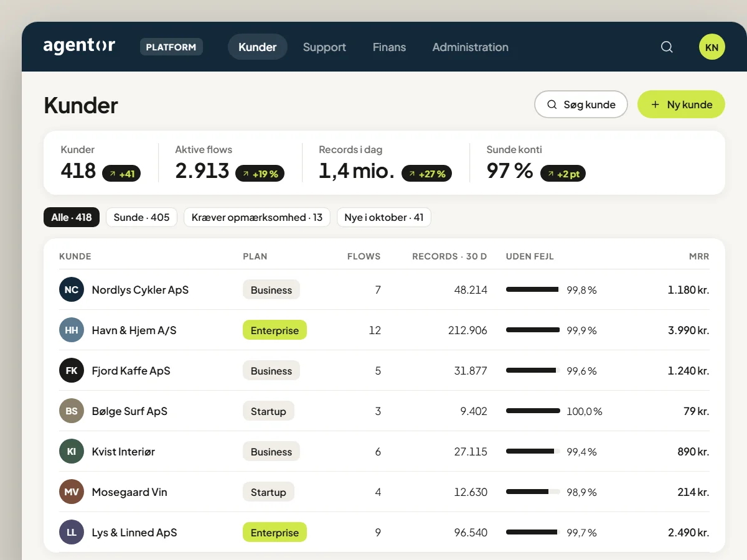
Task: Filter by Kræver opmærksomhed · 13 chip
Action: [x=257, y=217]
